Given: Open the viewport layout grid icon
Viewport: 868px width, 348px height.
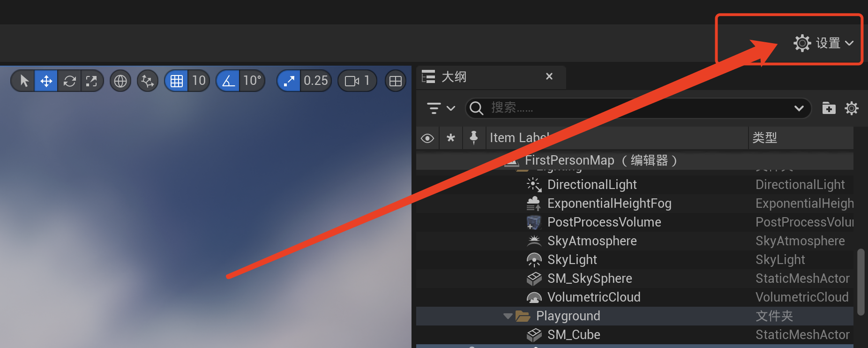Looking at the screenshot, I should [396, 81].
